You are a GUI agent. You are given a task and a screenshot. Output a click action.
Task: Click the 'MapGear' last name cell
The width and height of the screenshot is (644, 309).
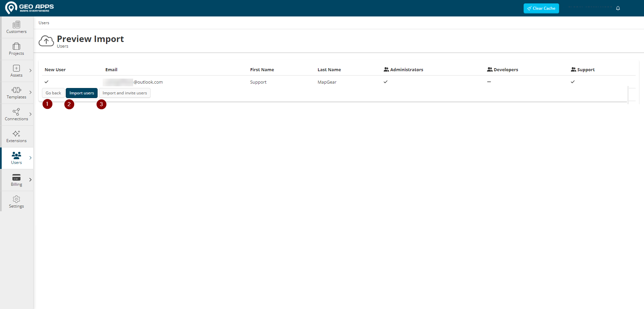pyautogui.click(x=327, y=82)
